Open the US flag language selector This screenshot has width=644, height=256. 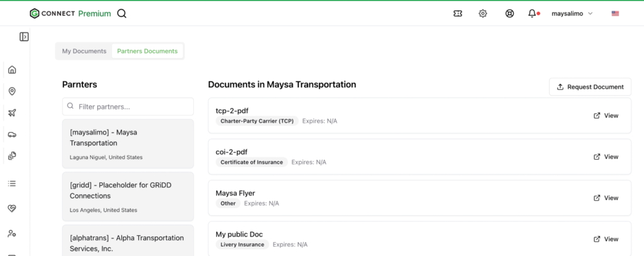[615, 14]
